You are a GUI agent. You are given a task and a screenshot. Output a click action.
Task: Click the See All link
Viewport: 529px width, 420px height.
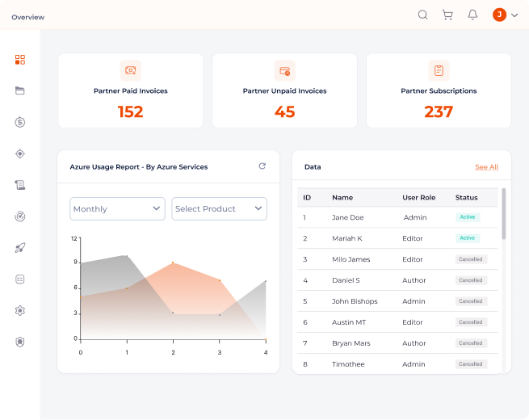pyautogui.click(x=486, y=166)
